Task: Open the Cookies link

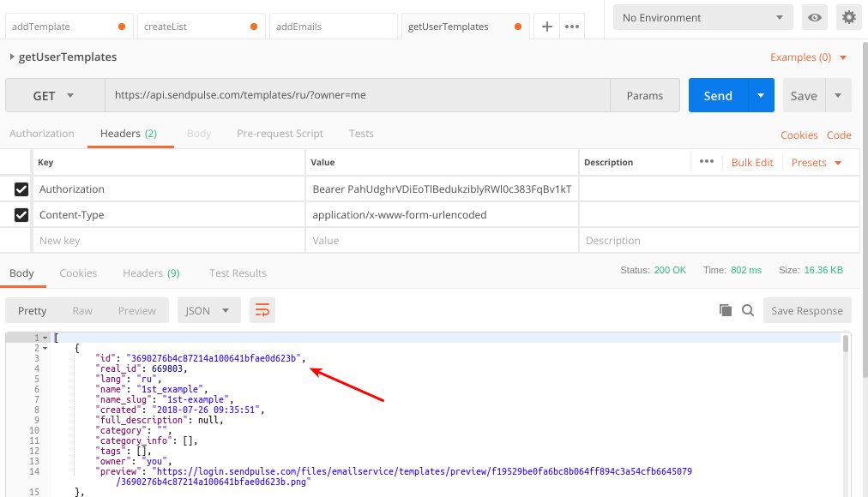Action: pos(799,135)
